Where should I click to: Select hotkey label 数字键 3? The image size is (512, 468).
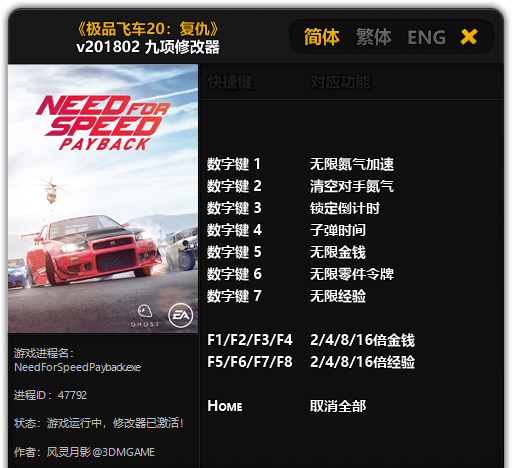point(234,208)
